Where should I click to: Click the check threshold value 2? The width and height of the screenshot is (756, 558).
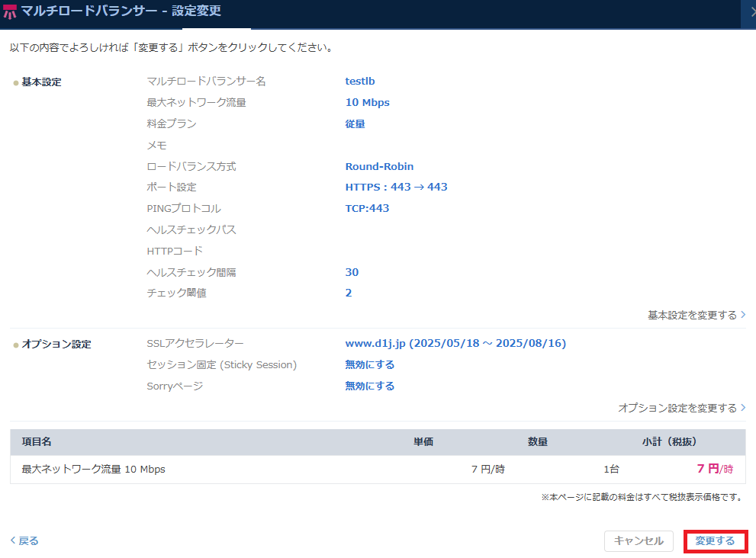[349, 293]
